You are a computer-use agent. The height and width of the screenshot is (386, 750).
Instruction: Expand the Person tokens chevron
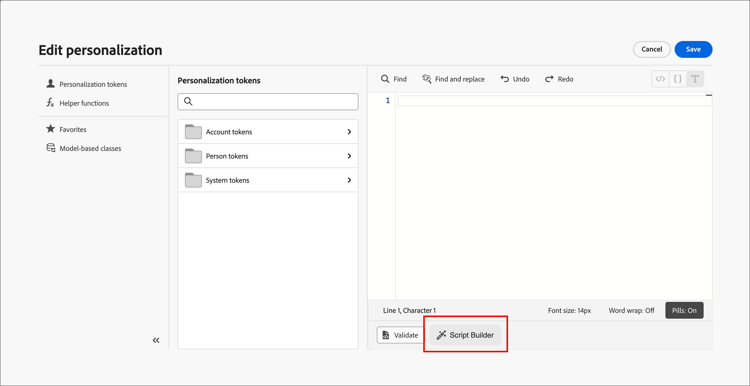[x=349, y=156]
